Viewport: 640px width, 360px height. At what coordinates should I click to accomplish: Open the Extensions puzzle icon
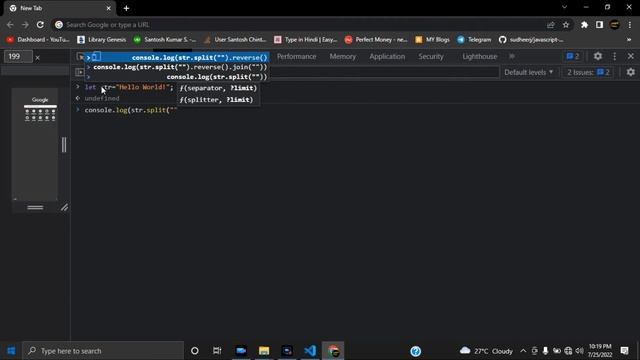click(x=584, y=25)
